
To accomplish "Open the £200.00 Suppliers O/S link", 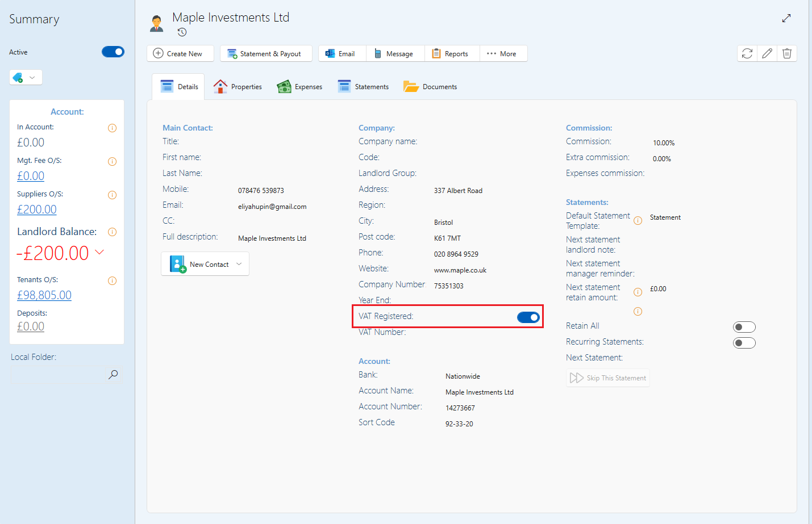I will (x=37, y=209).
